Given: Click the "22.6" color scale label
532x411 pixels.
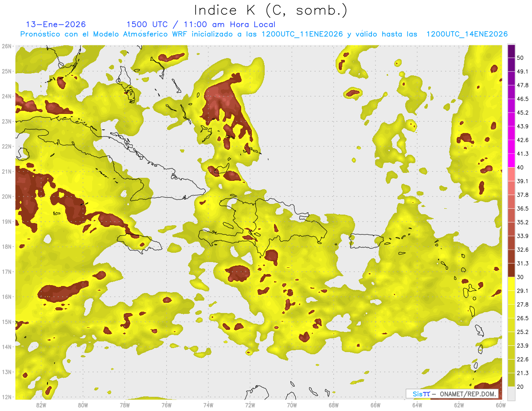Looking at the screenshot, I should pyautogui.click(x=523, y=360).
